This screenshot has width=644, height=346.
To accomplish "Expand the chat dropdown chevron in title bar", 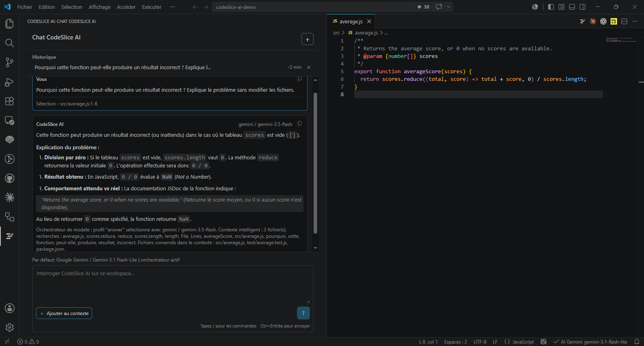I will click(448, 7).
